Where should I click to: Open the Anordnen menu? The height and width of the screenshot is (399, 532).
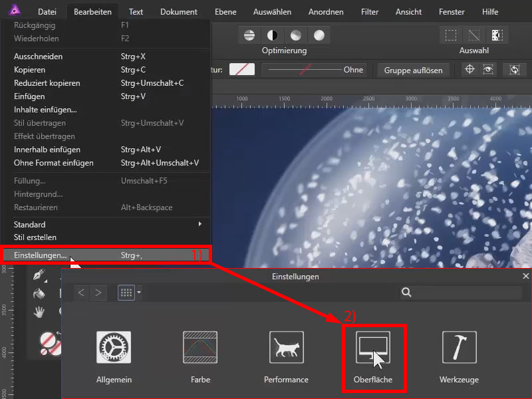coord(326,11)
